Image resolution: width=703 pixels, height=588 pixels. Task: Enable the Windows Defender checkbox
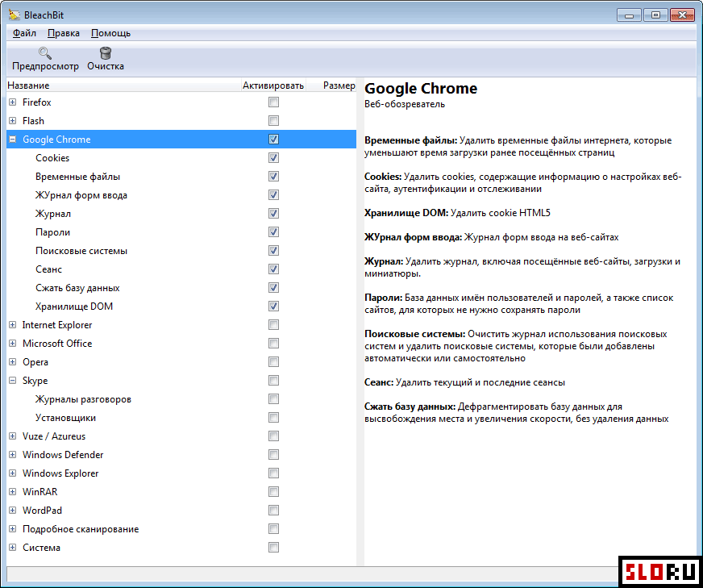point(273,454)
